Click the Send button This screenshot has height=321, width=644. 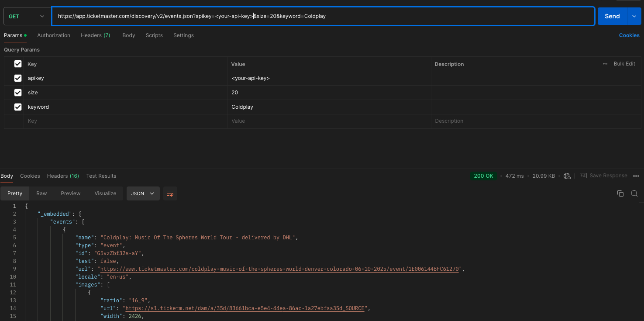(x=612, y=16)
